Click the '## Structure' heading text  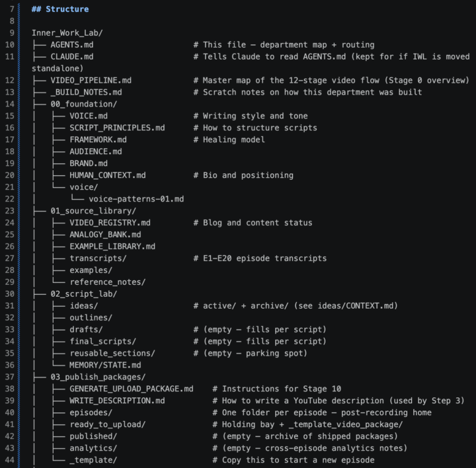pyautogui.click(x=60, y=9)
